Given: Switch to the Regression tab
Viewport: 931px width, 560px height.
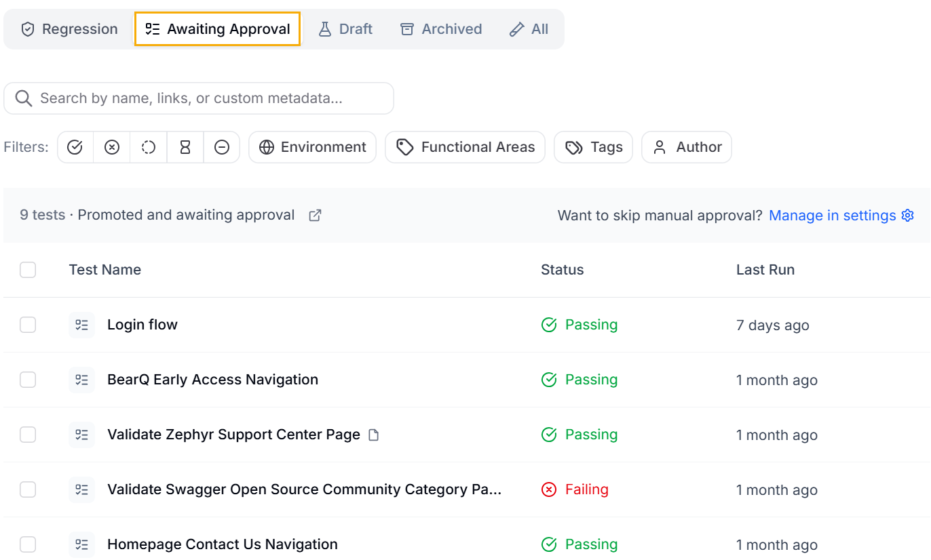Looking at the screenshot, I should click(69, 29).
